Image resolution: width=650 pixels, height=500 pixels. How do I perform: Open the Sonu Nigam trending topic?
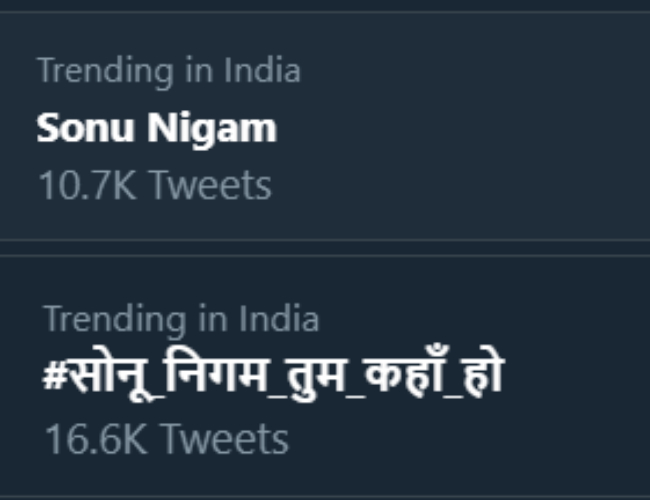156,129
